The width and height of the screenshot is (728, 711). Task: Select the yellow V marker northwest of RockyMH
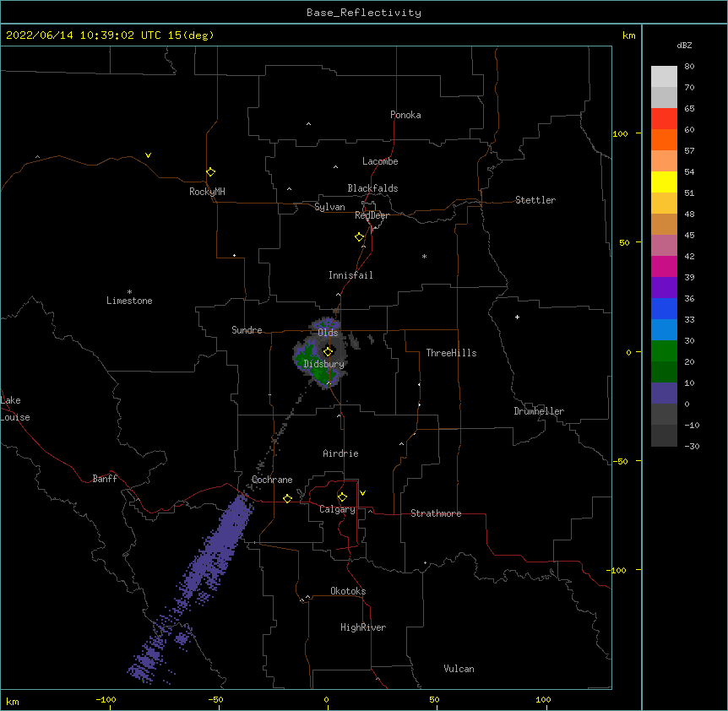(148, 155)
